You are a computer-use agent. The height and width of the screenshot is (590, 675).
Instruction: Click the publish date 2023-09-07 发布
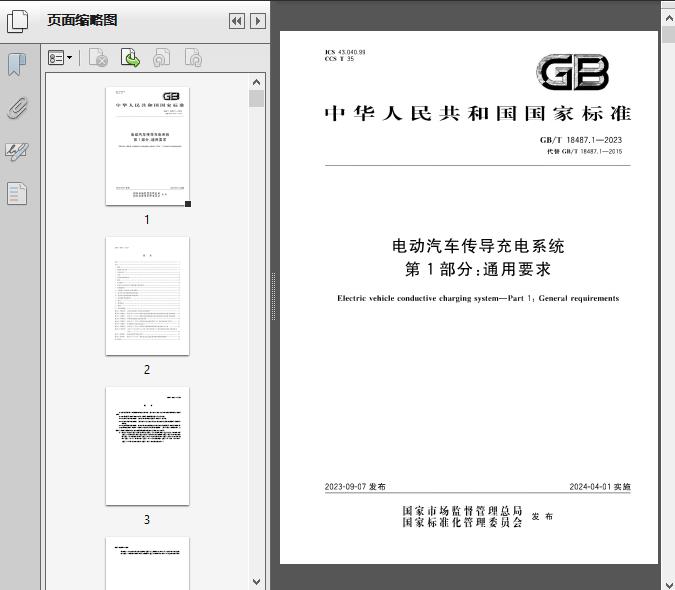click(x=355, y=487)
